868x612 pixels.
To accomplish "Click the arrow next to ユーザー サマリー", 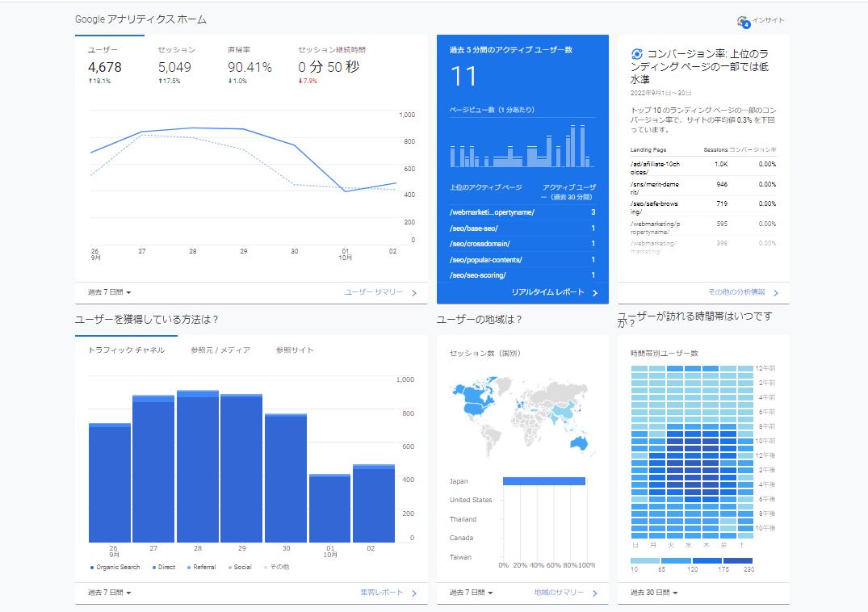I will click(414, 293).
